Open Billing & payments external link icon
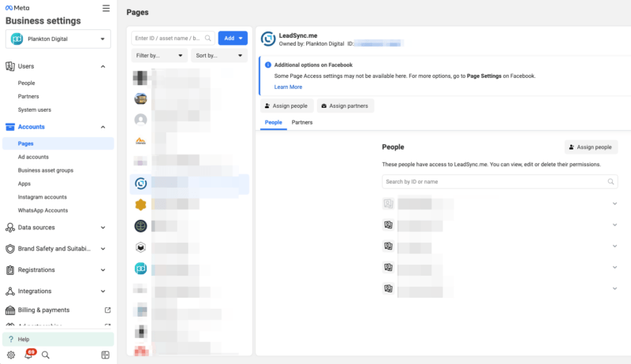Image resolution: width=631 pixels, height=364 pixels. tap(107, 310)
